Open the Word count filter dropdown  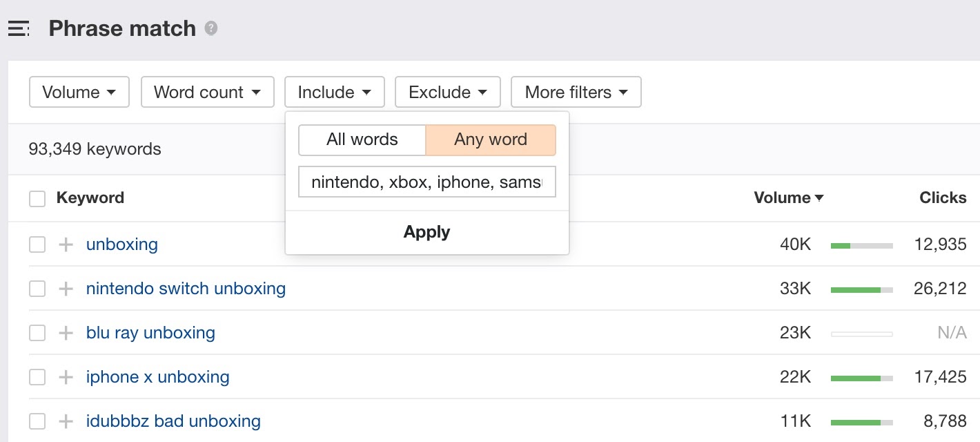[207, 91]
